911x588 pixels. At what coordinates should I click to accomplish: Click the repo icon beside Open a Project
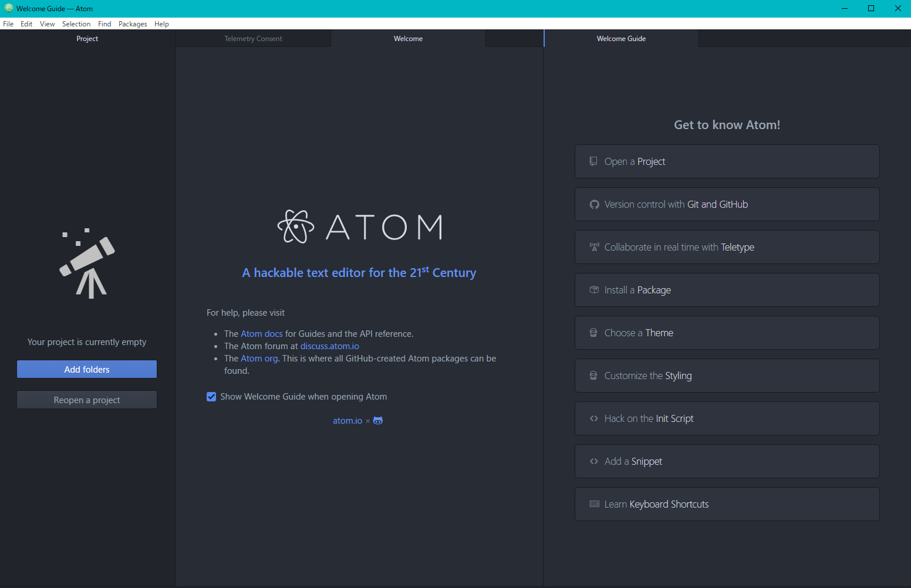pyautogui.click(x=593, y=161)
